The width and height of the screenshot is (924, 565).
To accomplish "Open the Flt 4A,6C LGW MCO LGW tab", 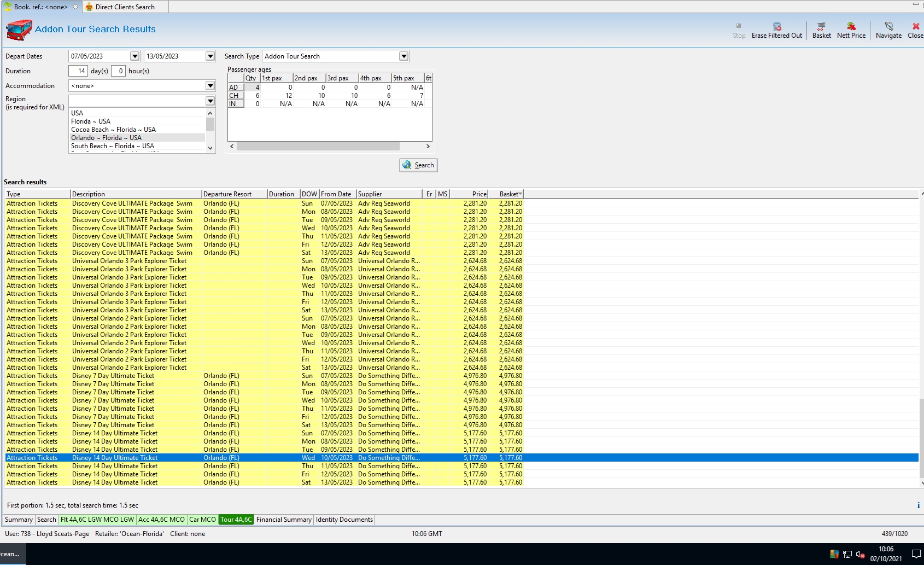I will click(x=97, y=520).
